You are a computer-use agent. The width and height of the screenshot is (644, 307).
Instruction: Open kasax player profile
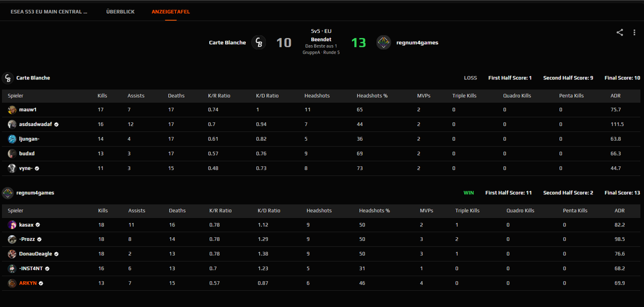27,224
